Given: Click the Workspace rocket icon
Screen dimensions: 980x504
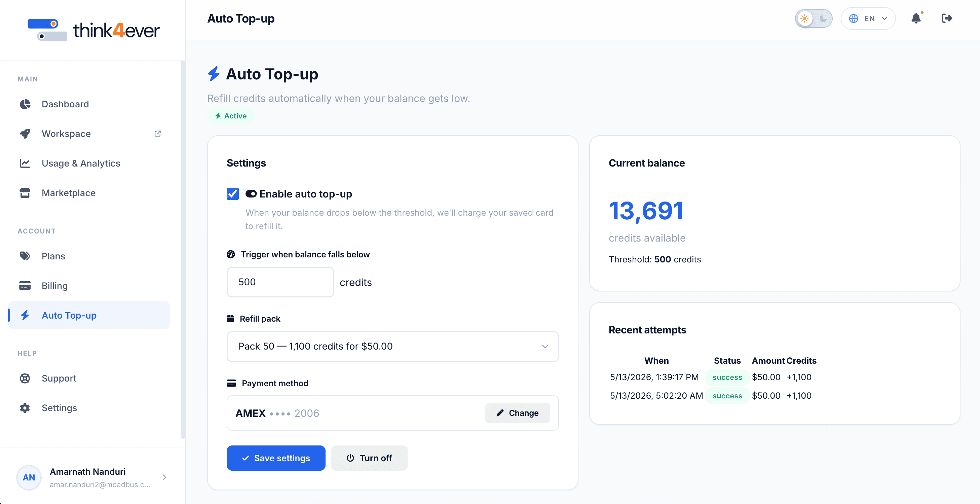Looking at the screenshot, I should click(25, 134).
